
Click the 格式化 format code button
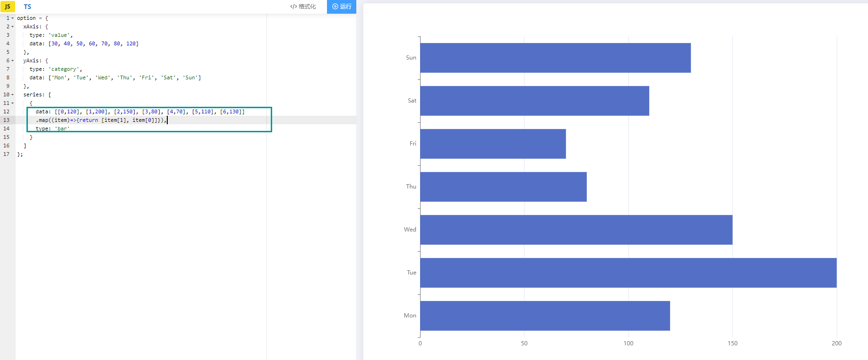click(303, 7)
